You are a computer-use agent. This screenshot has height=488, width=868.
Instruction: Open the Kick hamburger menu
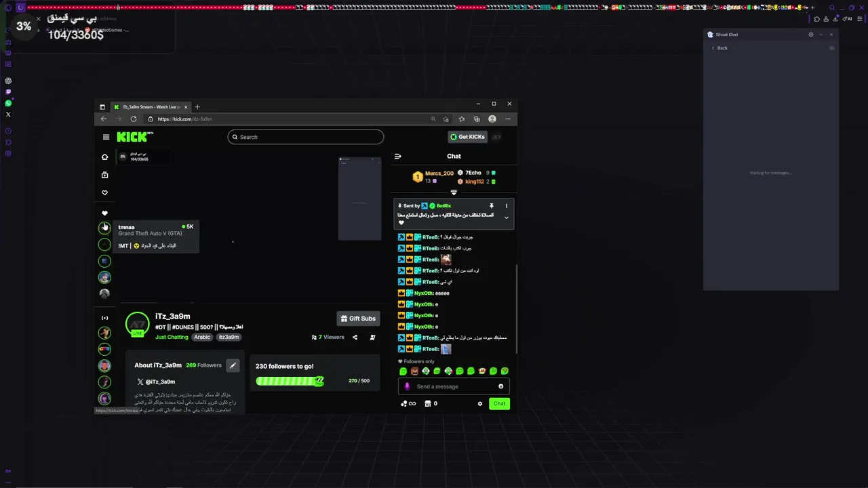pyautogui.click(x=106, y=137)
